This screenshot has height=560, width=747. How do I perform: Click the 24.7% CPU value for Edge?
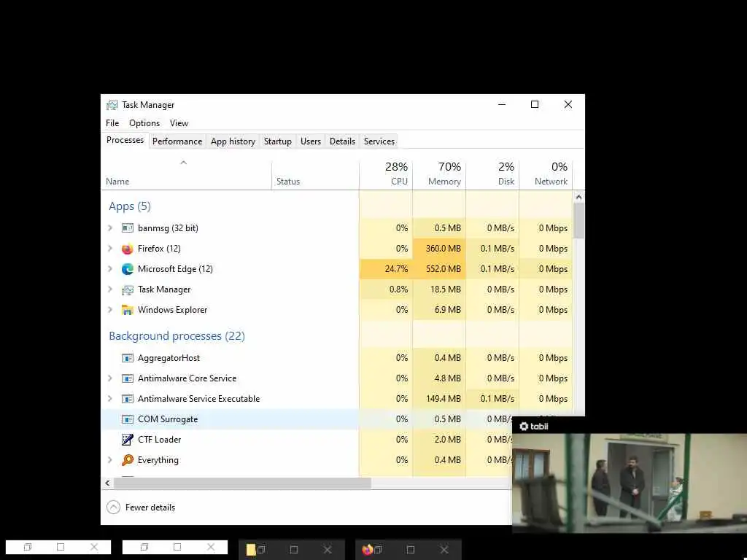(386, 269)
